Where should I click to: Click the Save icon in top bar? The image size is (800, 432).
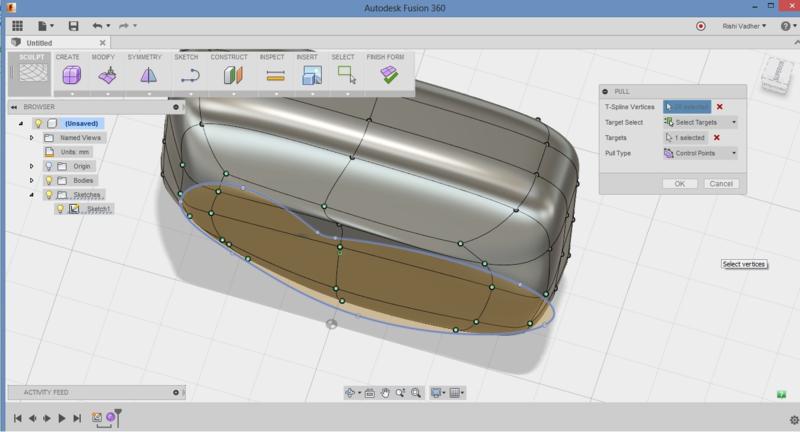pyautogui.click(x=73, y=25)
